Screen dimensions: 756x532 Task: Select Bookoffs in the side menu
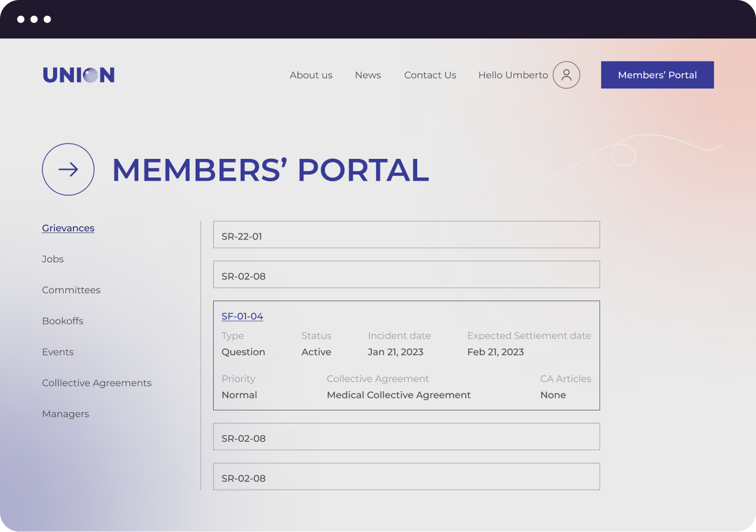click(63, 321)
